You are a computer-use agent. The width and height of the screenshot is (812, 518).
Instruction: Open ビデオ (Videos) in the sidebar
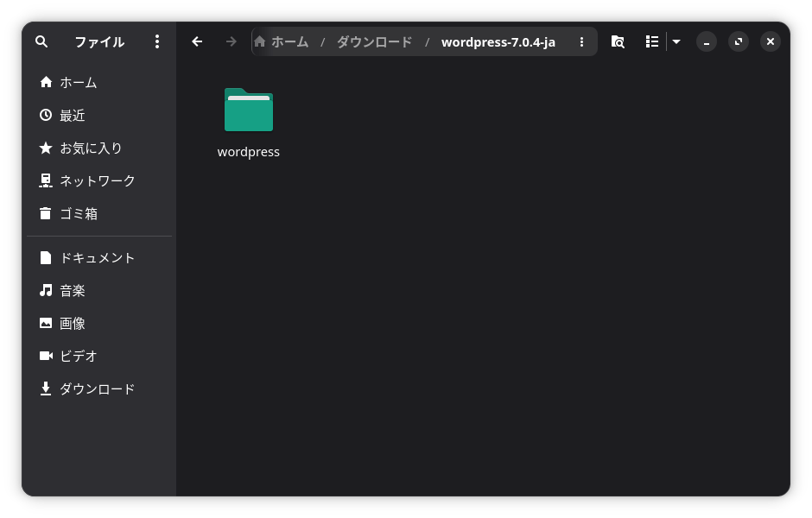point(99,356)
